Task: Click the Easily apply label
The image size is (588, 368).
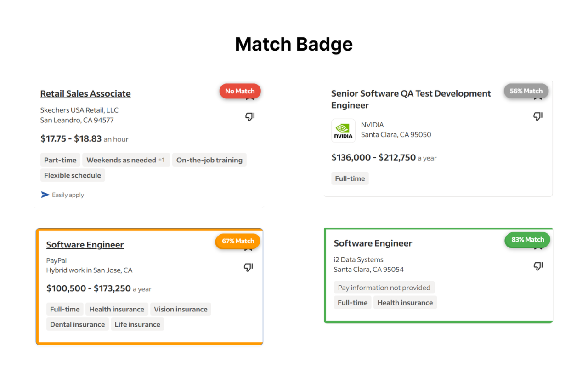Action: point(68,195)
